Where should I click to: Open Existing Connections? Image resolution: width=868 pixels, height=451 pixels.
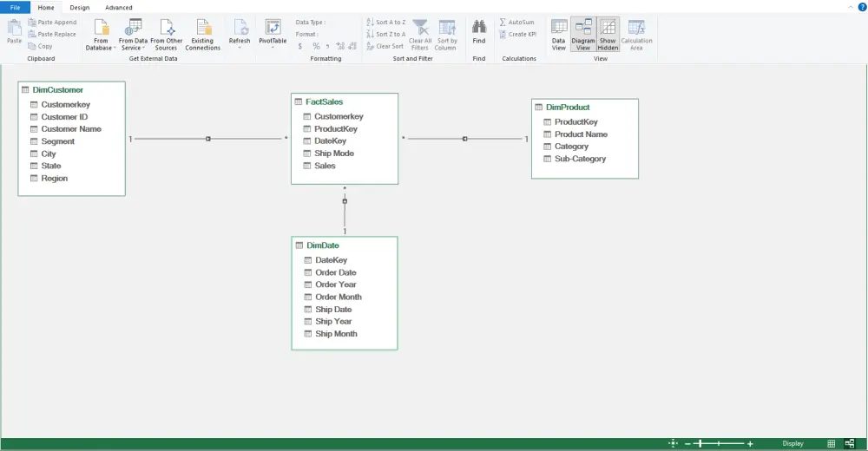[202, 35]
